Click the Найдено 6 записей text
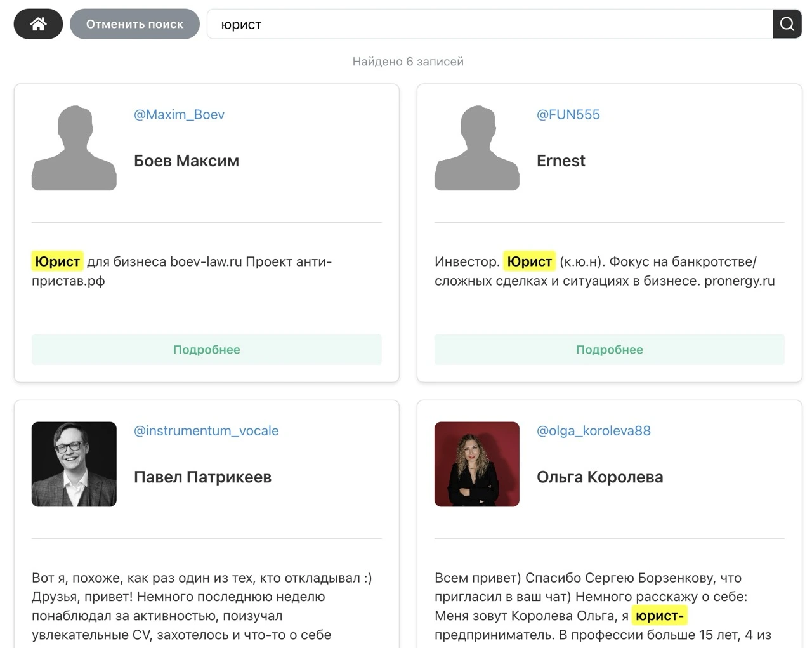This screenshot has height=648, width=812. tap(408, 62)
